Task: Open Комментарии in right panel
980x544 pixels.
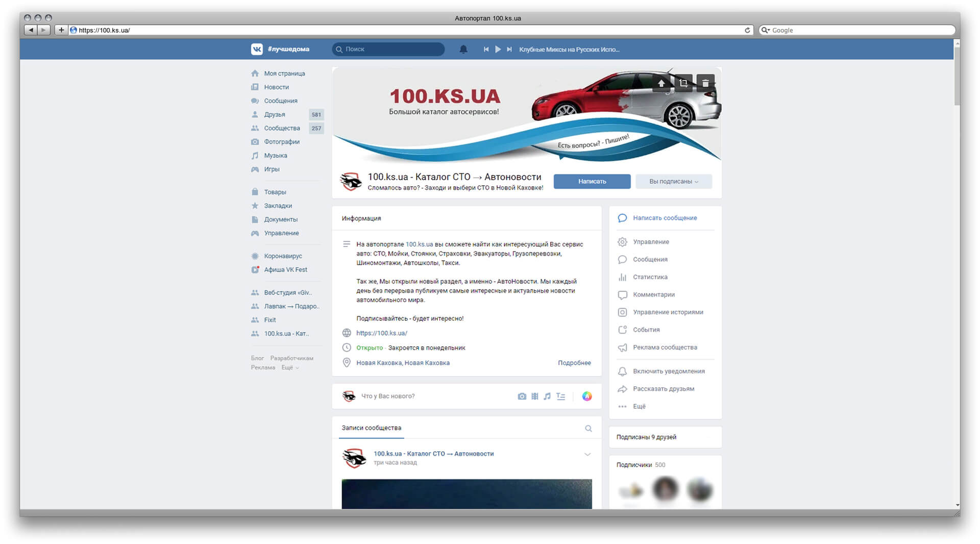Action: point(653,294)
